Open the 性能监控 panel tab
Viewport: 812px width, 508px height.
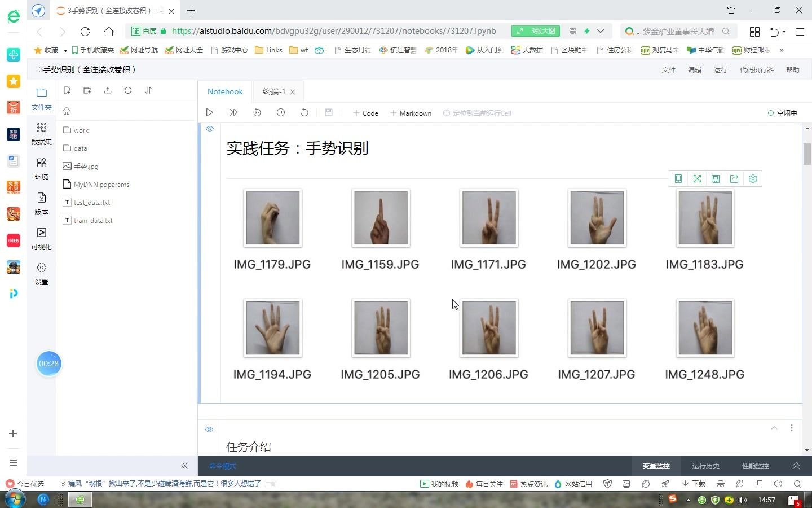tap(756, 466)
